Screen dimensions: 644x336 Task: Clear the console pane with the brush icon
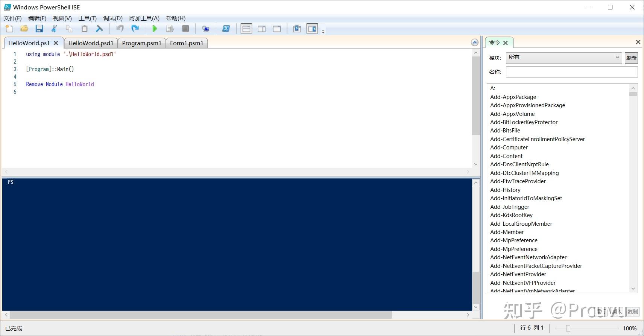100,29
